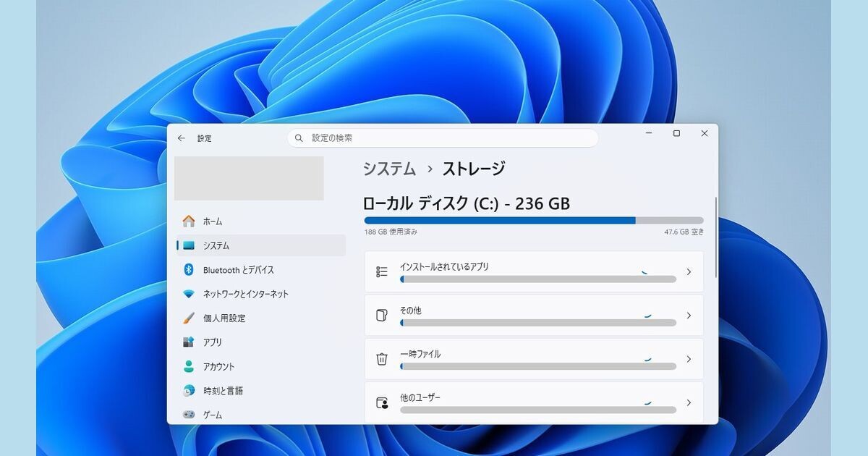Click the アカウント person icon

[x=189, y=366]
